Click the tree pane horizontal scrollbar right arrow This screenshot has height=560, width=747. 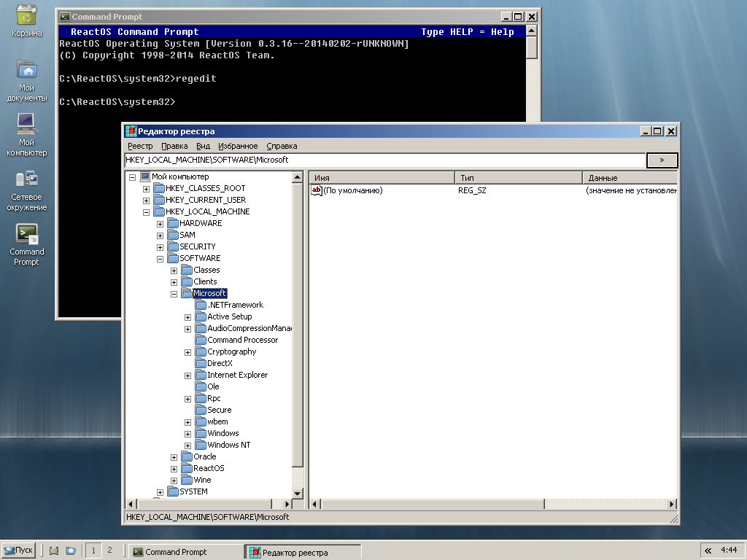(286, 504)
